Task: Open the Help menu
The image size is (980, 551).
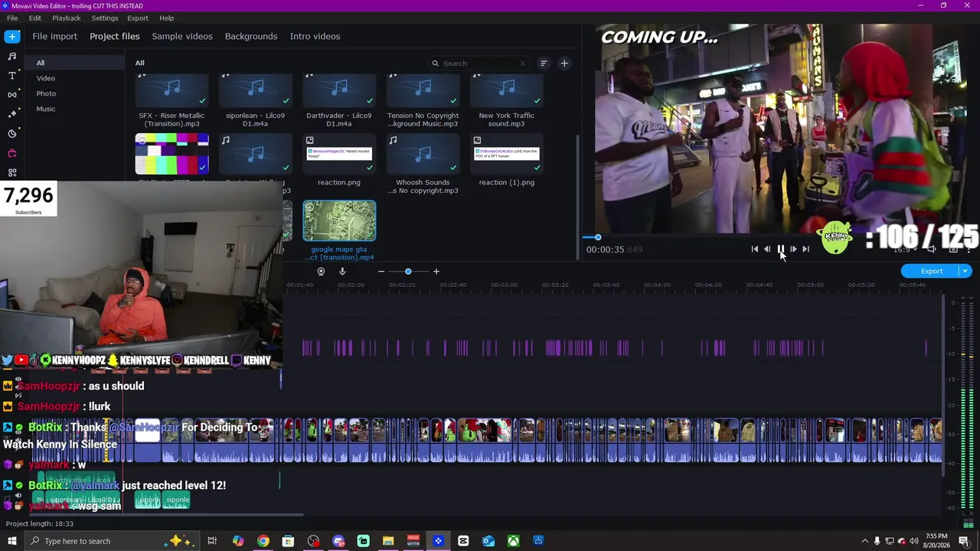Action: point(167,18)
